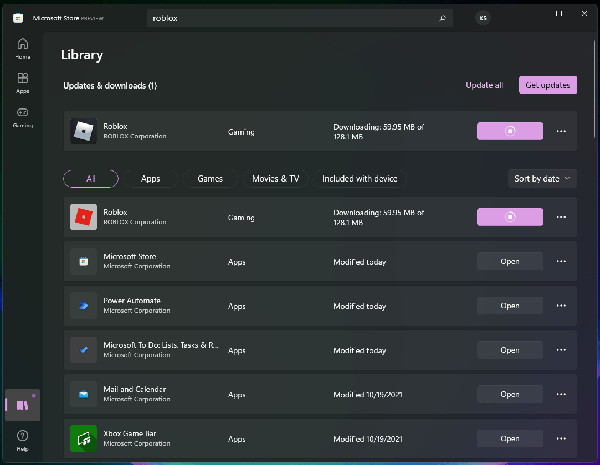
Task: Expand the Sort by date dropdown
Action: tap(542, 179)
